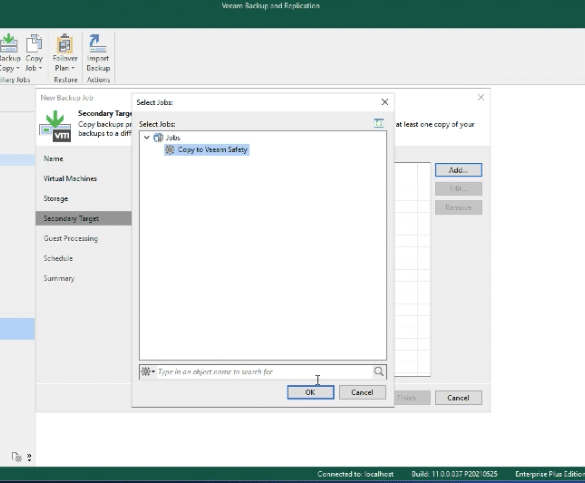Click the small view icon at bottom-left pane
Viewport: 585px width, 483px height.
[x=16, y=457]
